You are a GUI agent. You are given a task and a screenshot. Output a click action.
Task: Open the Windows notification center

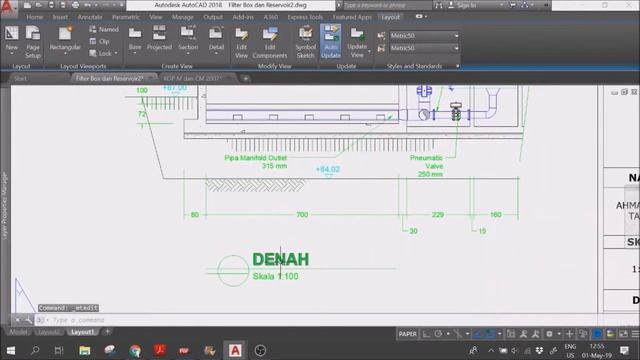(x=624, y=350)
